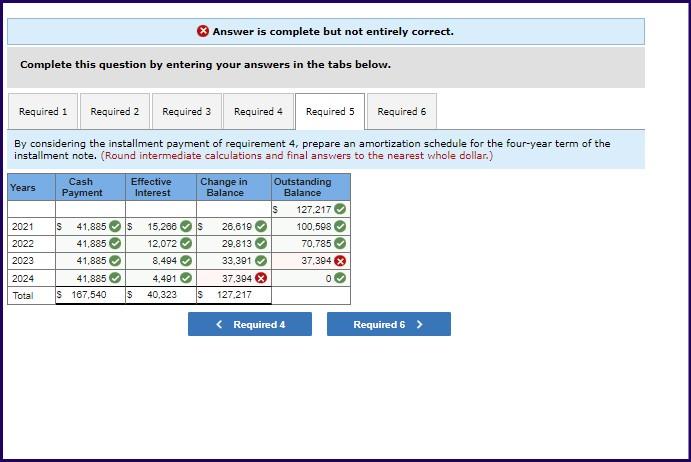Click the blue Required 6 next button

pyautogui.click(x=389, y=324)
